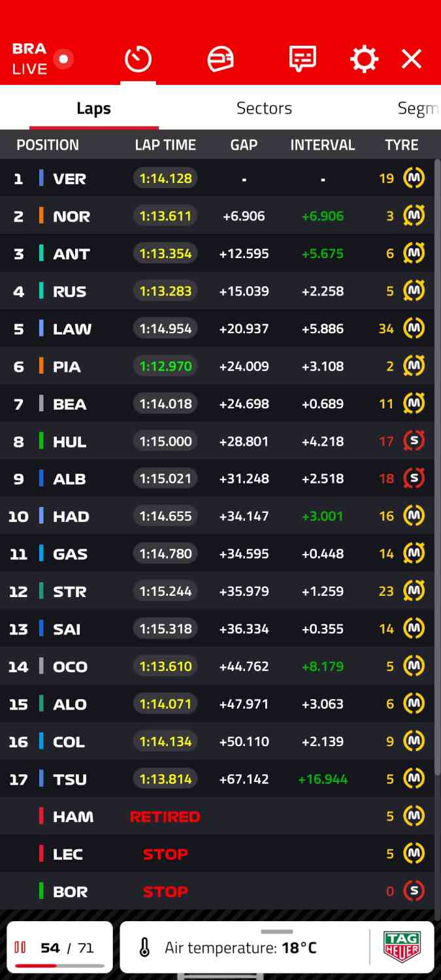This screenshot has width=441, height=980.
Task: Switch to the Sectors tab
Action: coord(264,108)
